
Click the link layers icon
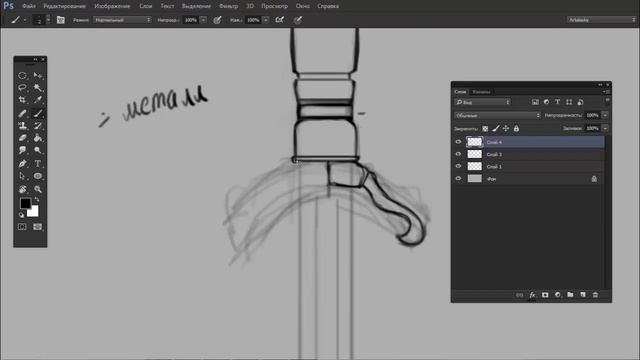tap(519, 295)
